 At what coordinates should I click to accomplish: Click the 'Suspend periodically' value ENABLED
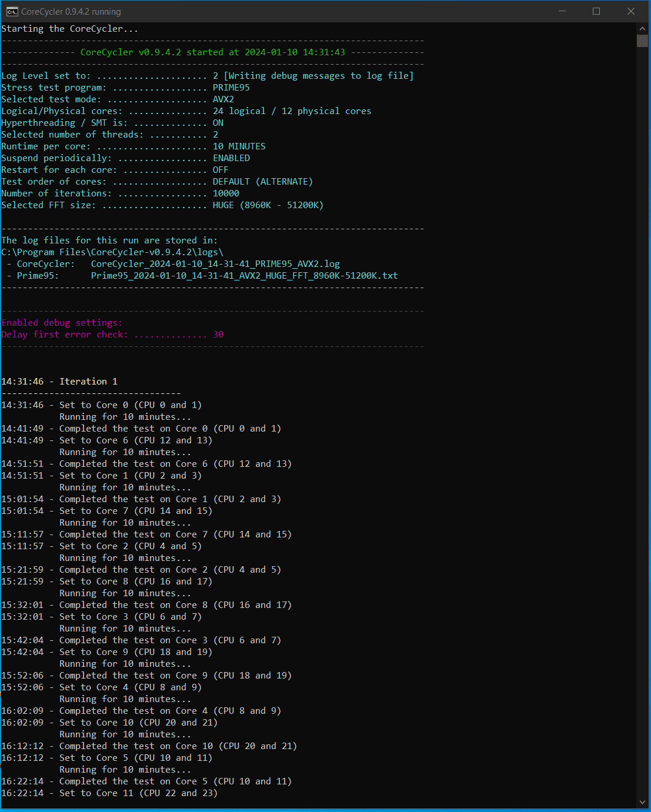231,158
